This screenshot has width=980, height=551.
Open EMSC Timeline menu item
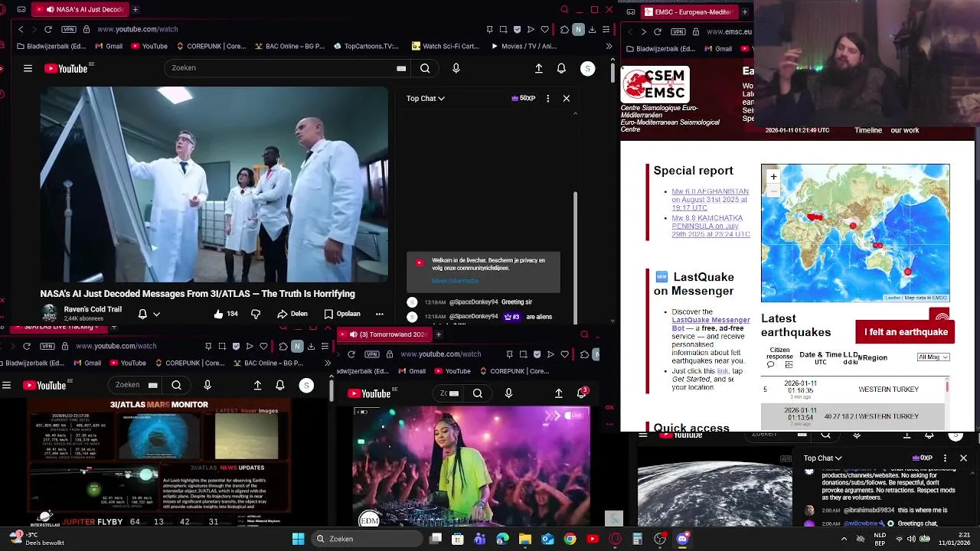coord(868,130)
